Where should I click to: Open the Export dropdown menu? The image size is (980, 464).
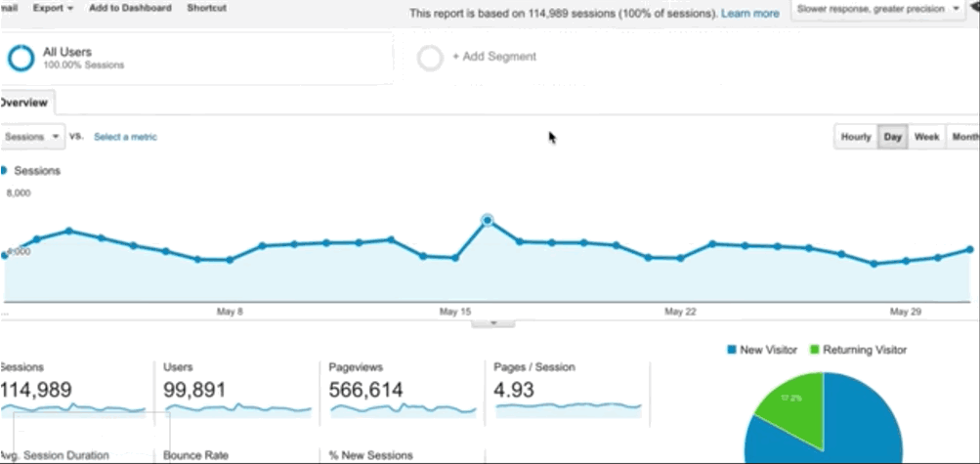coord(53,8)
